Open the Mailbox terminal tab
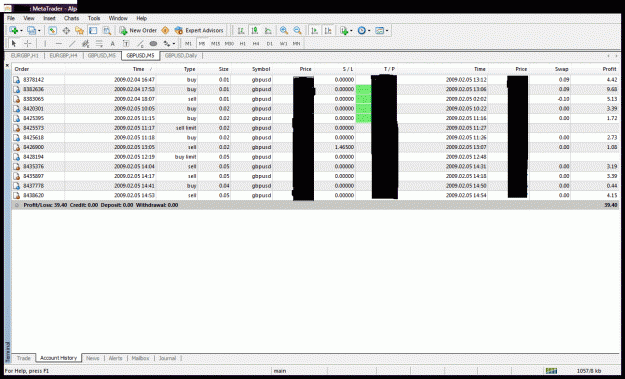The height and width of the screenshot is (379, 625). 140,358
